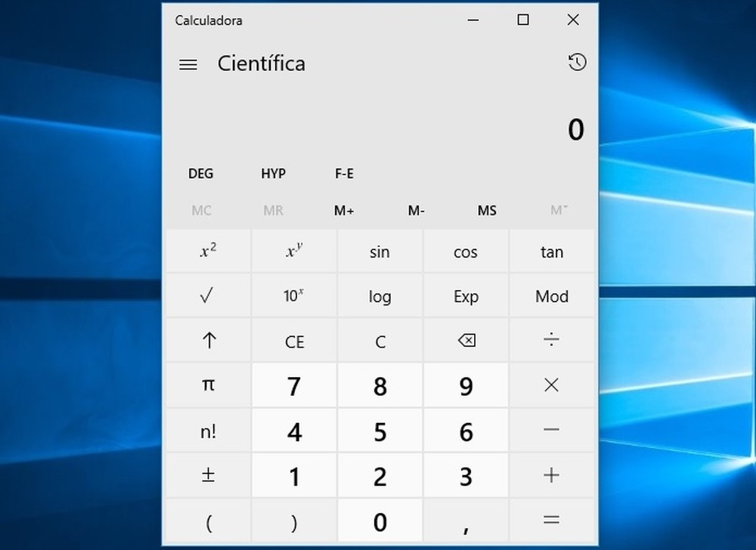Click the inverse functions shift arrow

pos(207,341)
